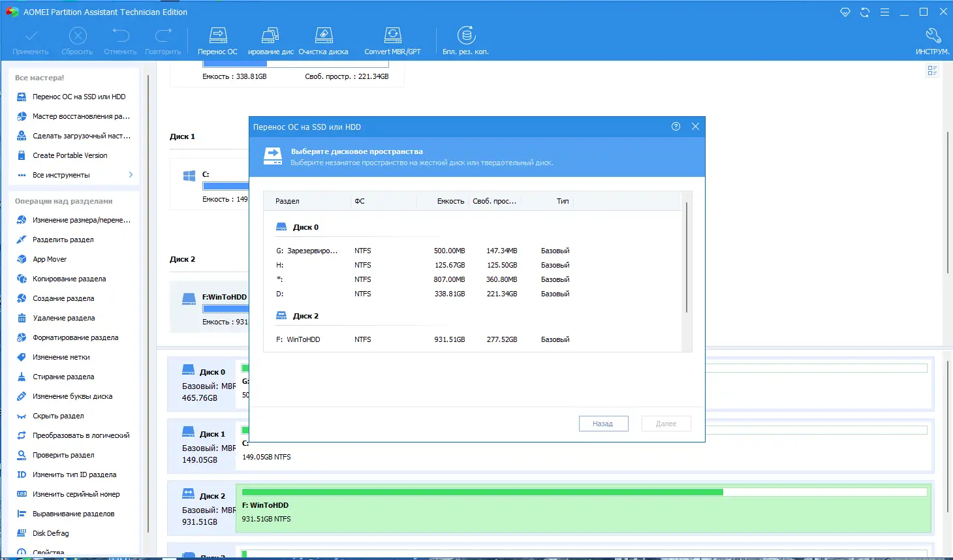Select Диск 0 465.76GB block in disk map
953x560 pixels.
click(x=202, y=385)
